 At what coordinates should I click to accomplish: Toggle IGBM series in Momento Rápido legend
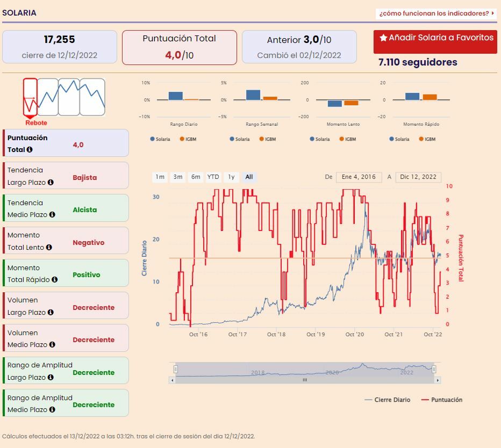click(427, 139)
